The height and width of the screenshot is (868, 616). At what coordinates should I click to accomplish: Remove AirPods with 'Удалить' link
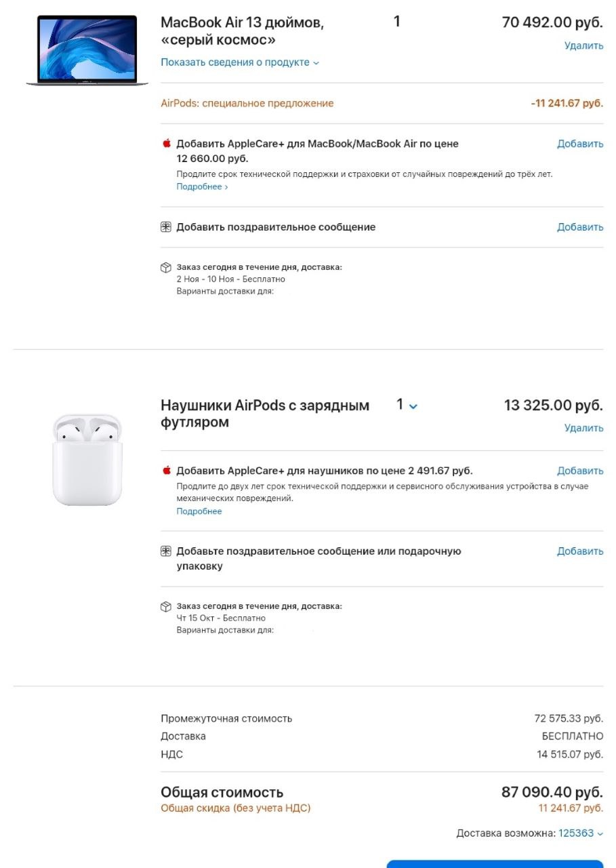[583, 428]
